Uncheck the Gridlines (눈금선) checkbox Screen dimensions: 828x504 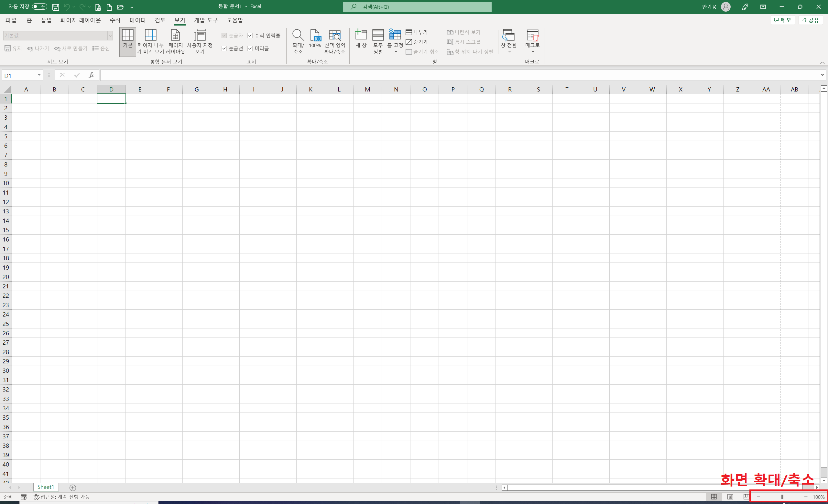pyautogui.click(x=224, y=49)
